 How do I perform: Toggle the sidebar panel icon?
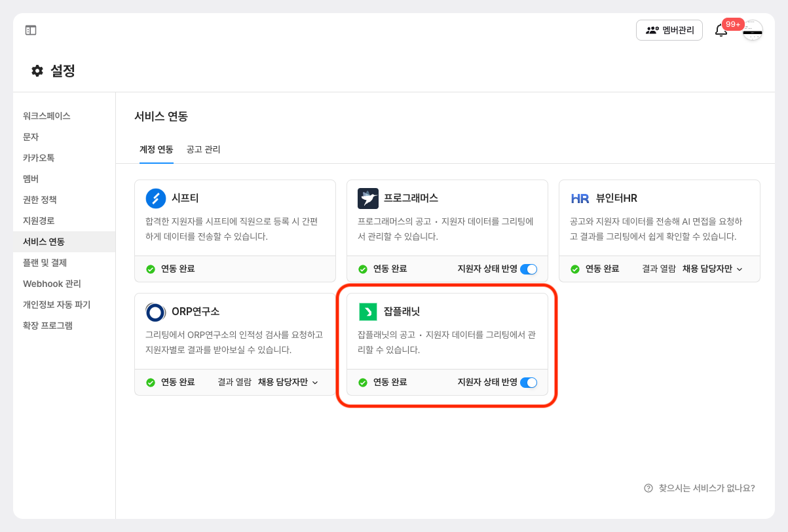click(31, 30)
